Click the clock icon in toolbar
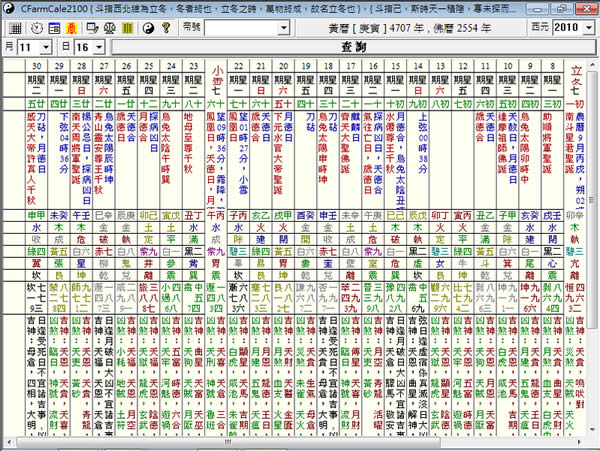This screenshot has height=451, width=600. coord(37,28)
